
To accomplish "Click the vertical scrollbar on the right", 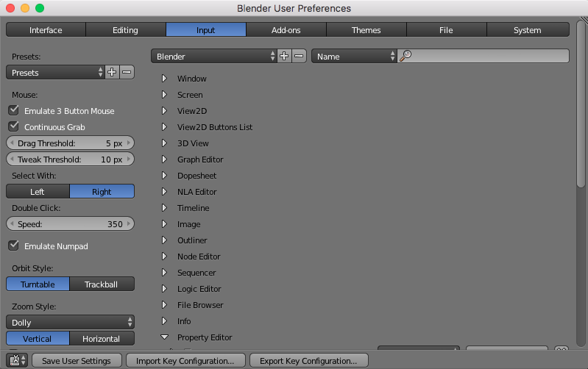I will [x=581, y=103].
